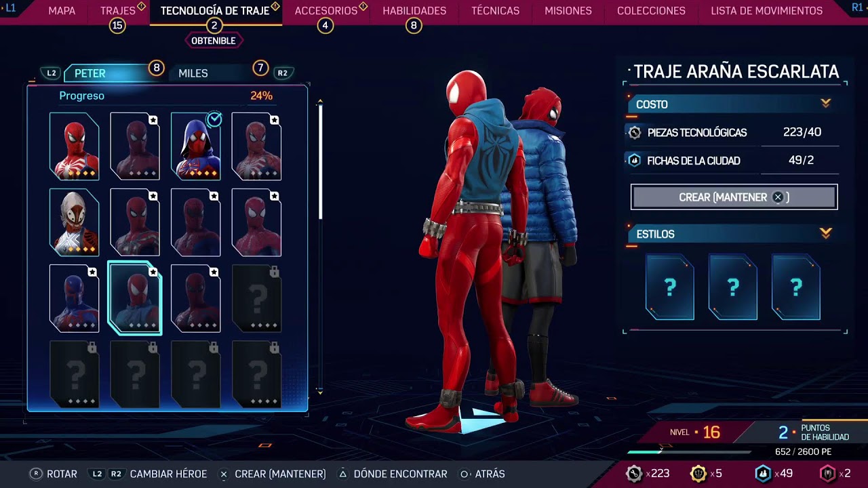Click the 49/2 city tokens value
The image size is (868, 488).
coord(801,160)
